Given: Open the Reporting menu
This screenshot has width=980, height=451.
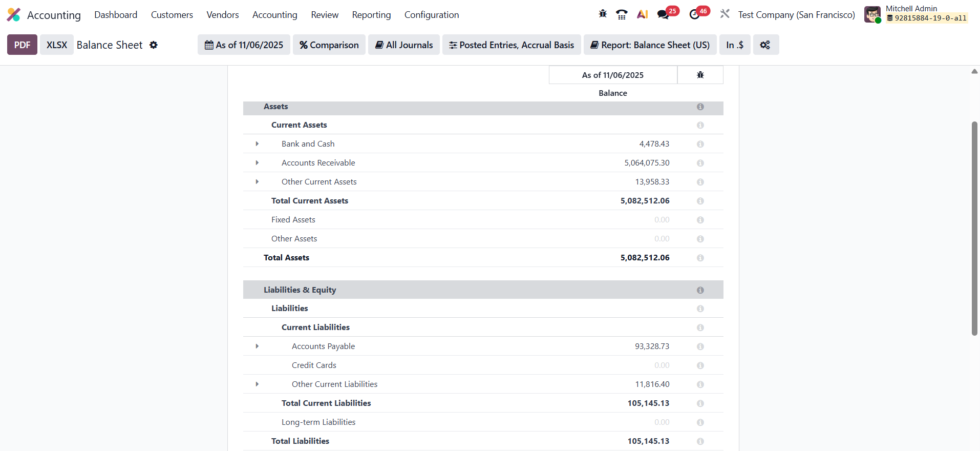Looking at the screenshot, I should [371, 15].
